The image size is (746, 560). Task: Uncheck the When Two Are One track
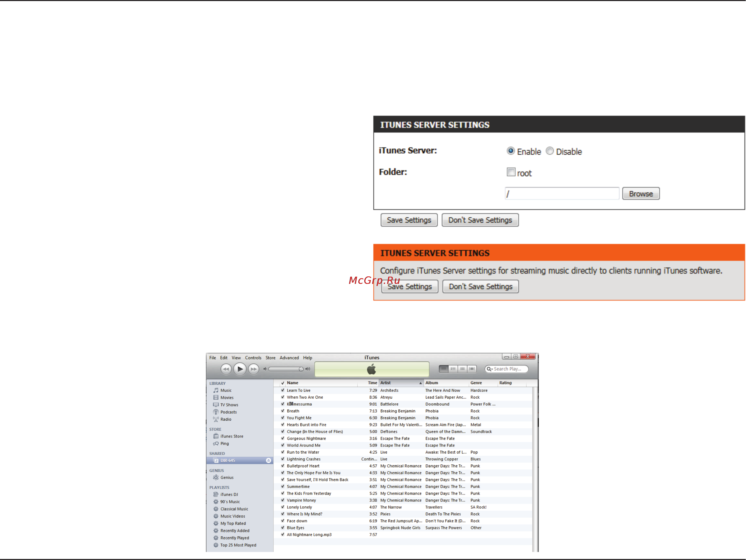283,397
